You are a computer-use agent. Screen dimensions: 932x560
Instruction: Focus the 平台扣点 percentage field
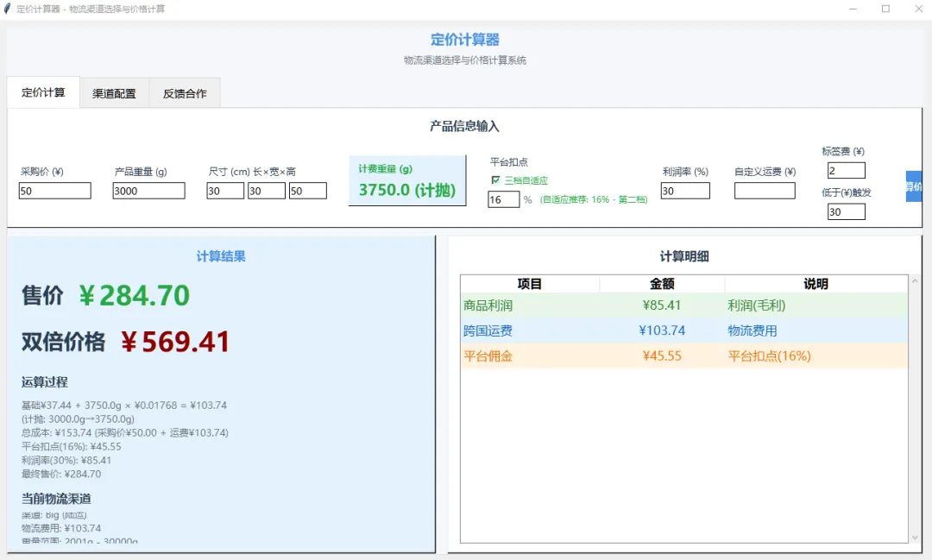pyautogui.click(x=503, y=199)
